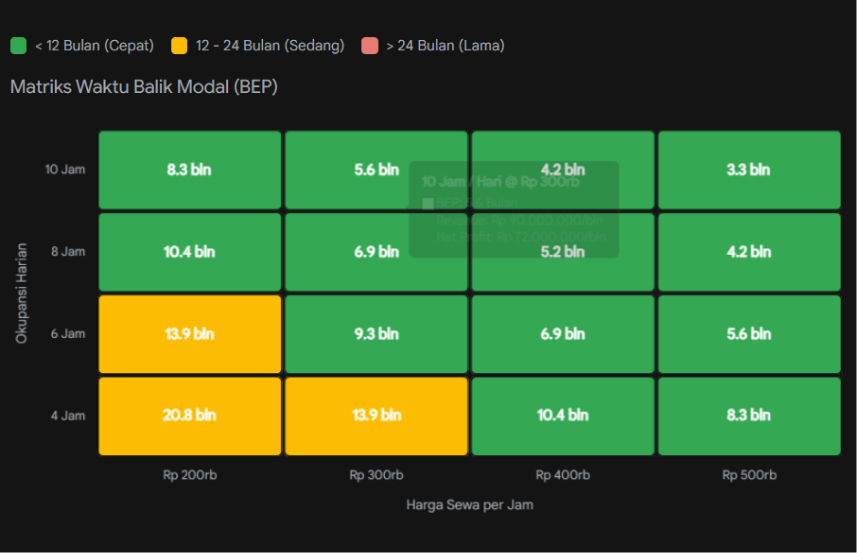Click the cell for 6 Jam at Rp 200rb
This screenshot has width=857, height=553.
click(x=190, y=334)
